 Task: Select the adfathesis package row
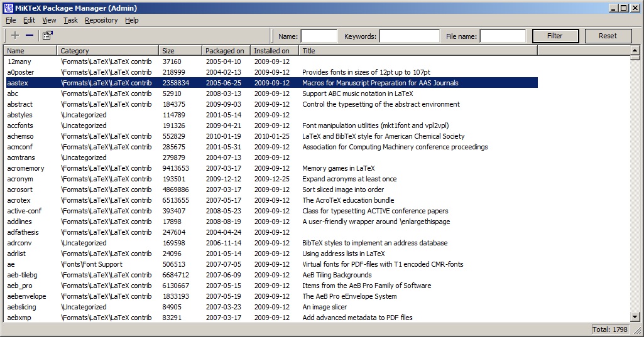click(272, 232)
